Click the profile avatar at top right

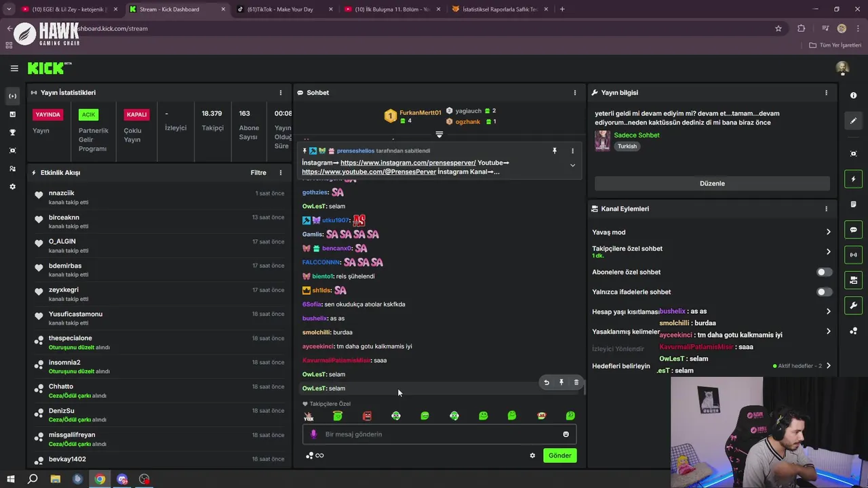(x=842, y=68)
